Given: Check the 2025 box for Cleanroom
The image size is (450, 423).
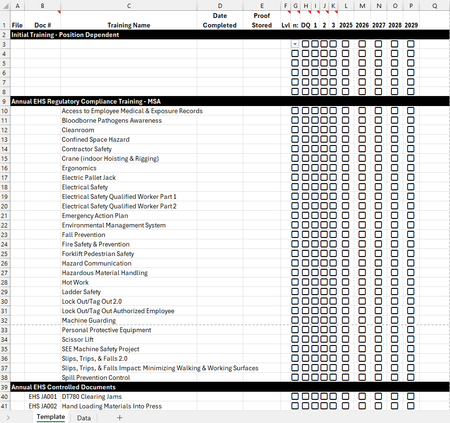Looking at the screenshot, I should tap(346, 130).
